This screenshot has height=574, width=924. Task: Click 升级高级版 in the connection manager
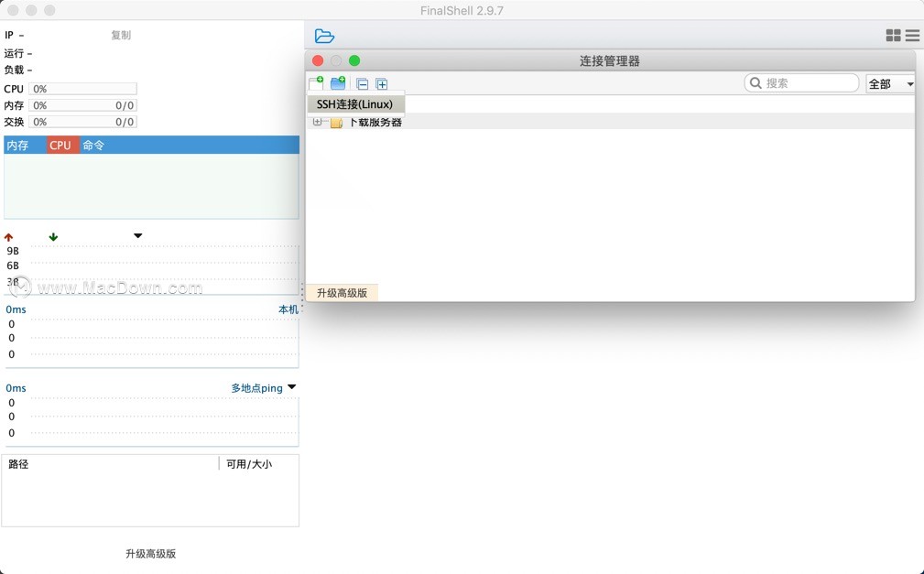click(342, 293)
